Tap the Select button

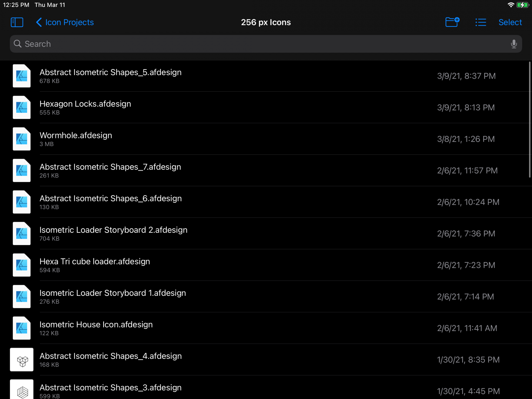coord(510,22)
